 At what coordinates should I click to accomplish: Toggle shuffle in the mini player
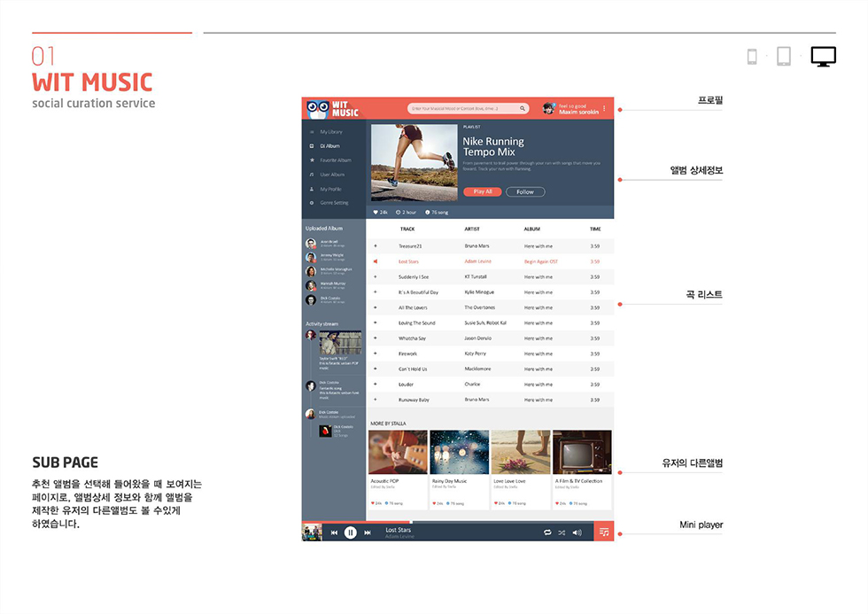click(562, 532)
